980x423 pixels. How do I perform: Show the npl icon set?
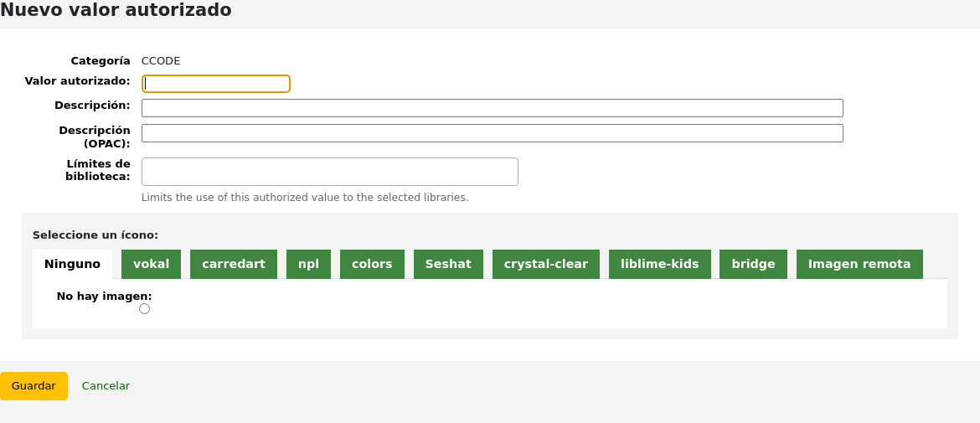click(308, 264)
